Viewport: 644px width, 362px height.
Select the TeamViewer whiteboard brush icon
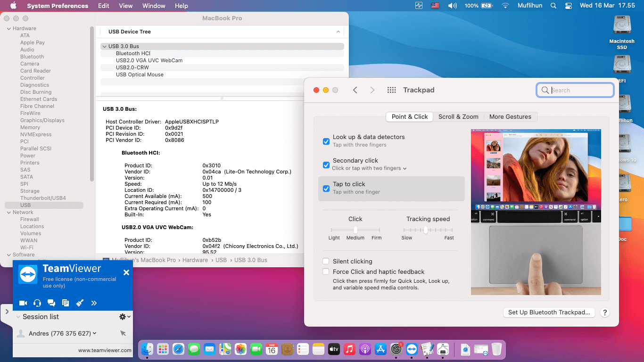[x=80, y=303]
